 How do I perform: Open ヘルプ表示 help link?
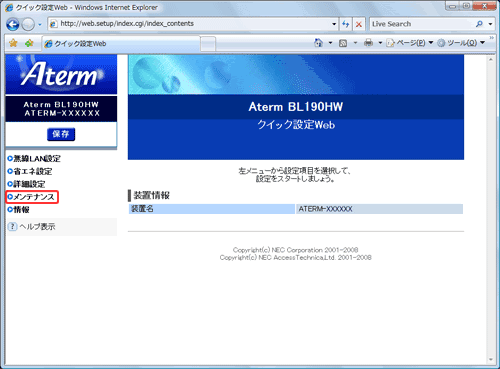[x=31, y=227]
